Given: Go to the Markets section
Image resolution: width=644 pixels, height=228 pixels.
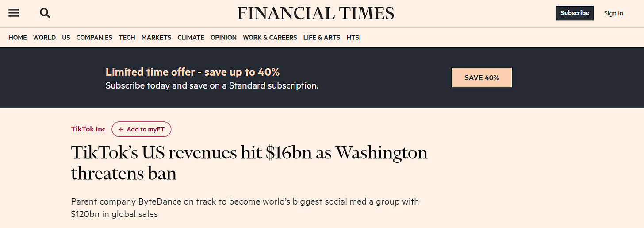Looking at the screenshot, I should click(x=156, y=38).
